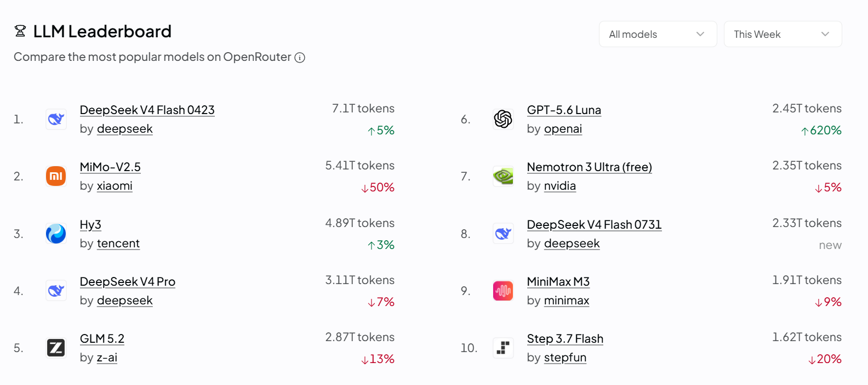Click the Xiaomi MI logo icon

tap(56, 176)
